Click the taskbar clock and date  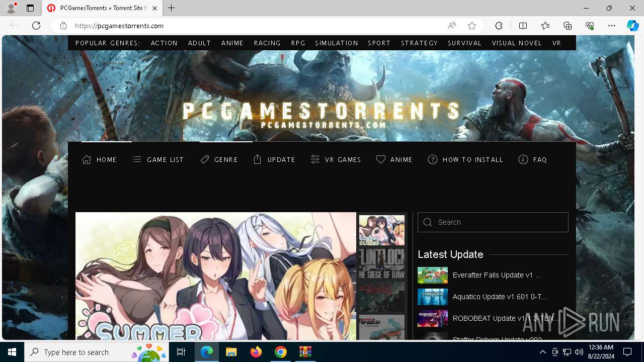[600, 352]
